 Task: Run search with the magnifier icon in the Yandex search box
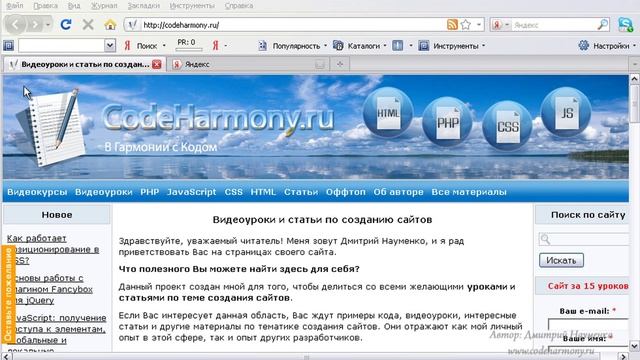tap(602, 24)
